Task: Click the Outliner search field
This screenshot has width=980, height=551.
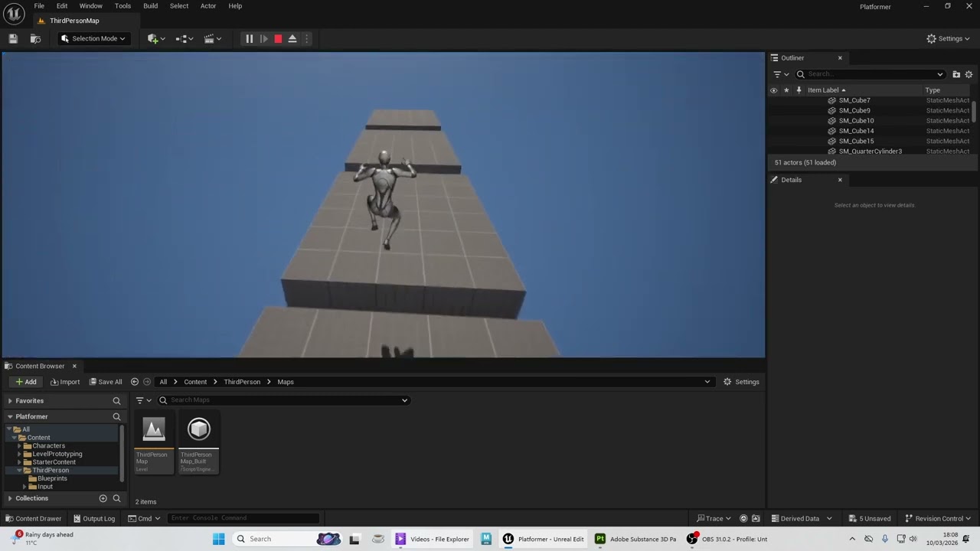Action: pyautogui.click(x=870, y=74)
